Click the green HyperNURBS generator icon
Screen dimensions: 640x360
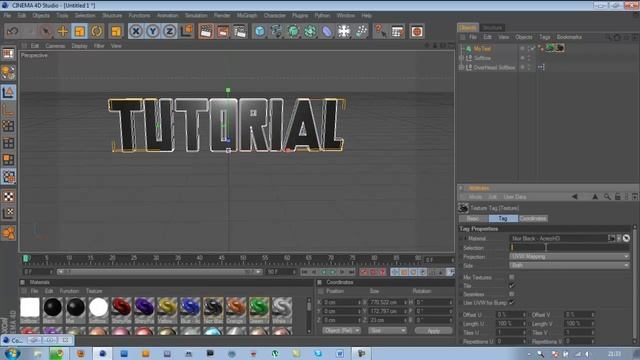293,31
